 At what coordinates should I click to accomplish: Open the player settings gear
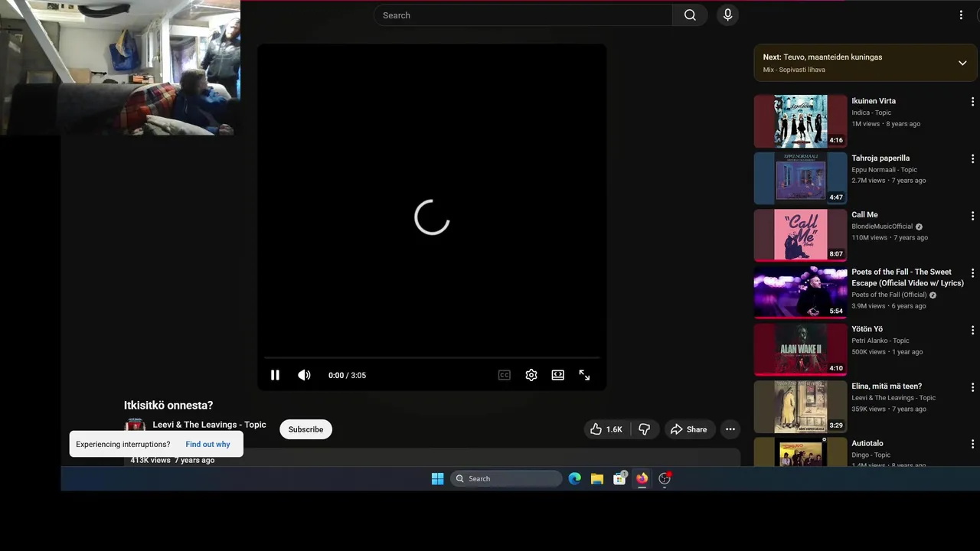(531, 375)
